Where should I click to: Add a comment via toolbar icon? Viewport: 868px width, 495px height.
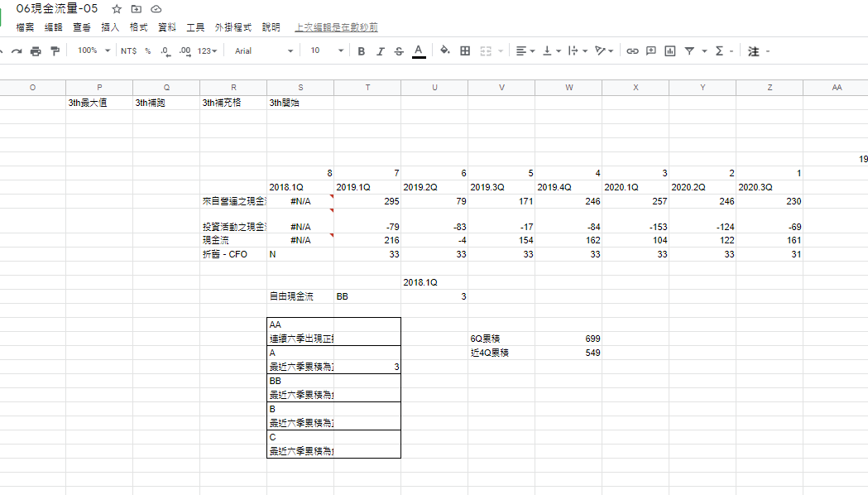[x=651, y=51]
